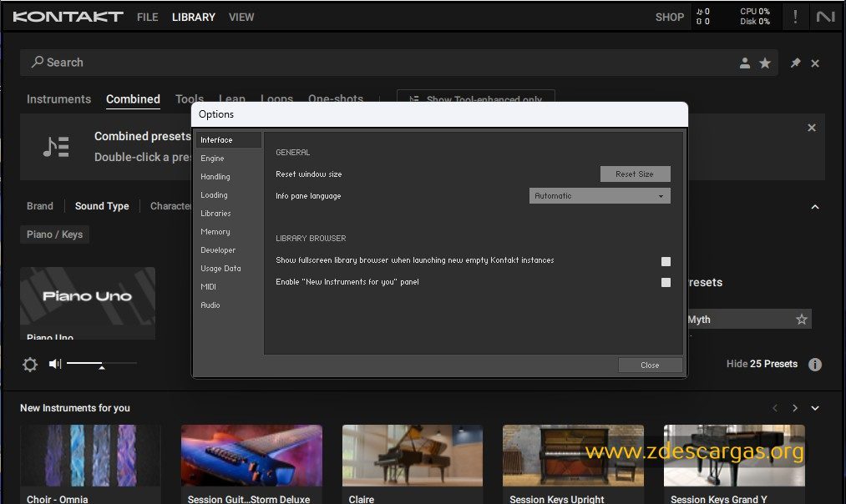Image resolution: width=846 pixels, height=504 pixels.
Task: Click the Kontakt logo
Action: [x=68, y=17]
